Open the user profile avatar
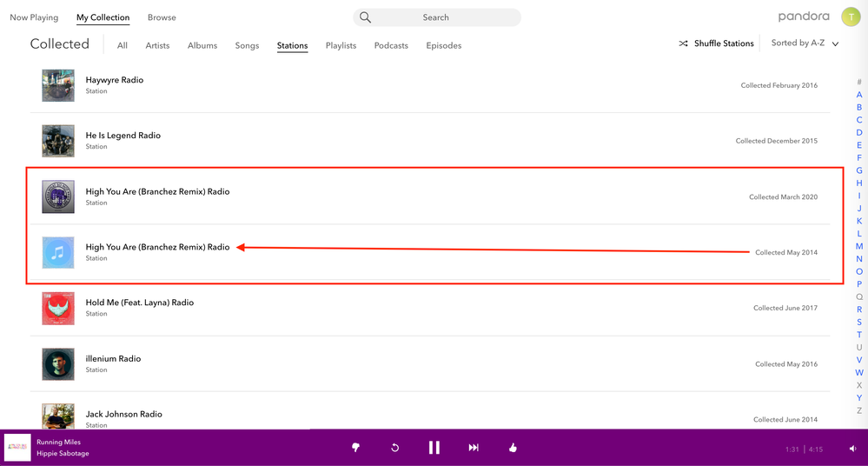868x466 pixels. (x=851, y=17)
